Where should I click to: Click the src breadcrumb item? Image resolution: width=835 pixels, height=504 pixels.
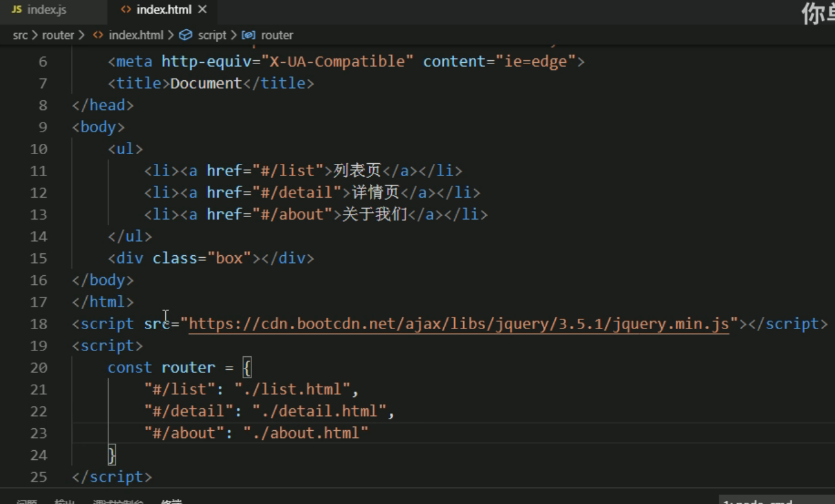pyautogui.click(x=19, y=35)
